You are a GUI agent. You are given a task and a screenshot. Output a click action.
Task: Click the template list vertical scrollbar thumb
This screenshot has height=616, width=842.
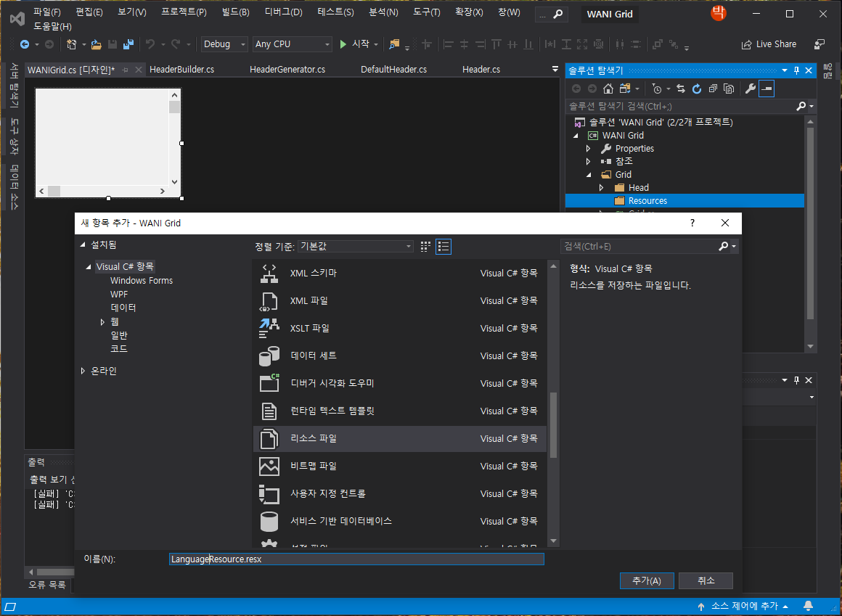[x=553, y=425]
